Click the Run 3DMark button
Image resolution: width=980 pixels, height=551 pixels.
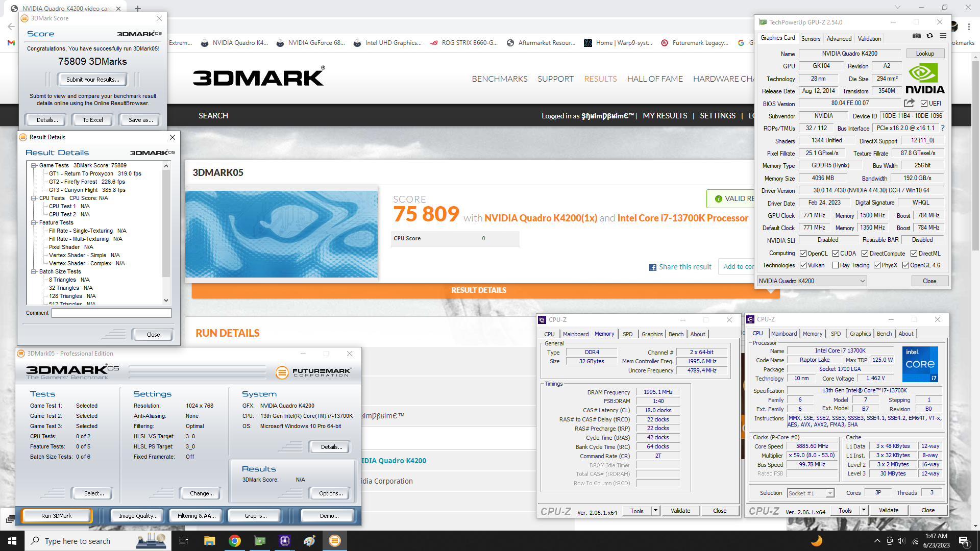click(56, 516)
